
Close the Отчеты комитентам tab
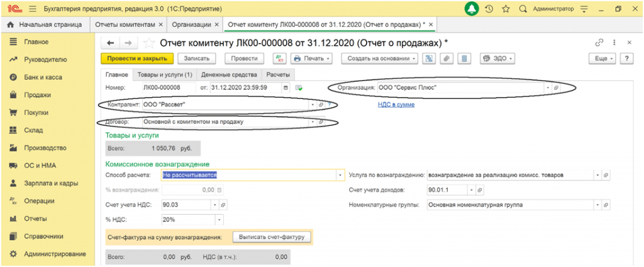click(160, 25)
